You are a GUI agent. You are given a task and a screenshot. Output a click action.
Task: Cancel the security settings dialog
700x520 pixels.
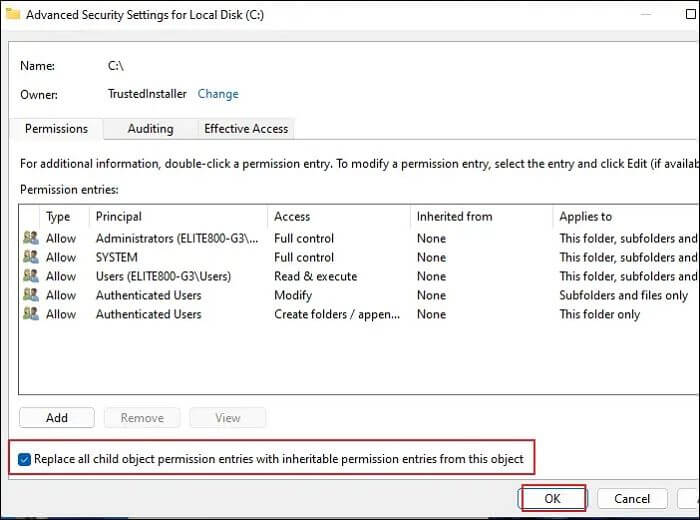click(632, 498)
